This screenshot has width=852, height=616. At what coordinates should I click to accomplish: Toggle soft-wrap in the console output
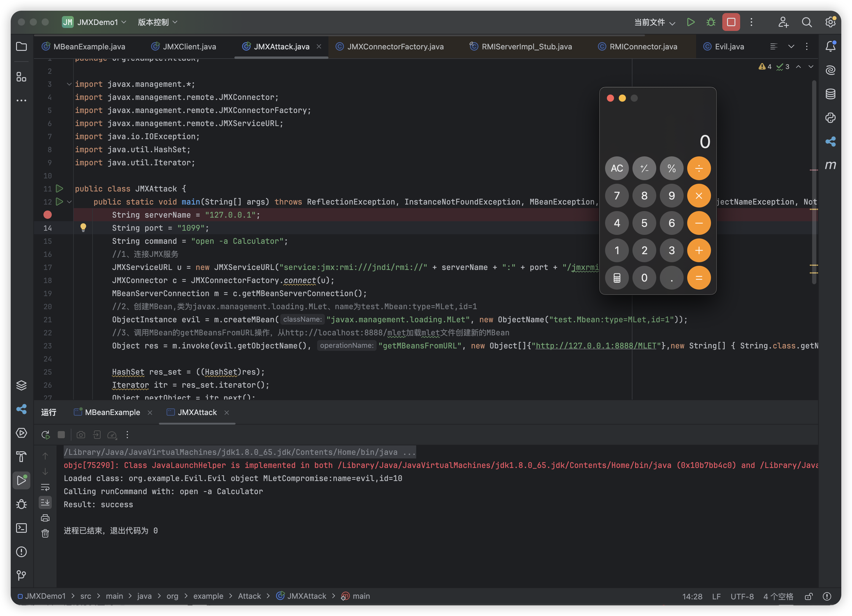pos(45,487)
